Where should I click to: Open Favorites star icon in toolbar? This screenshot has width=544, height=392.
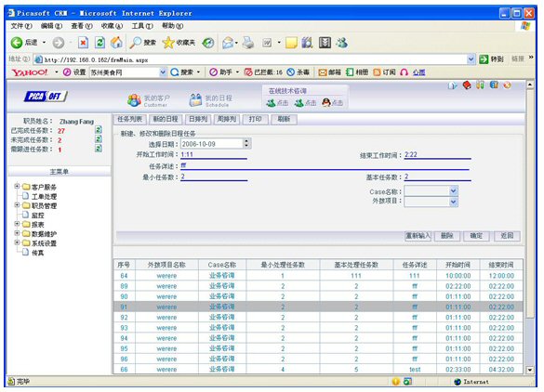coord(168,43)
